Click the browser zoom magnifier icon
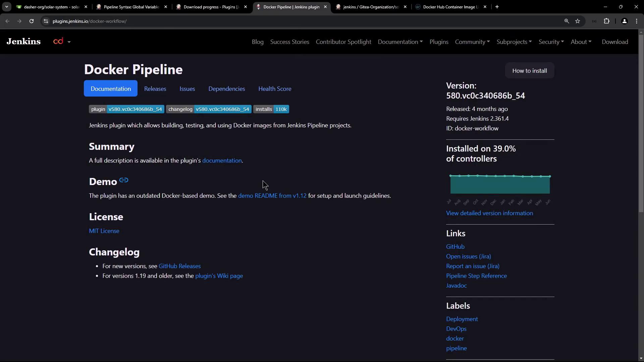This screenshot has height=362, width=644. pos(567,21)
